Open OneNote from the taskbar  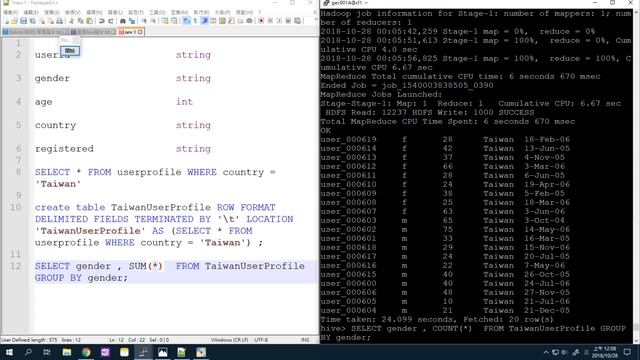tap(105, 352)
